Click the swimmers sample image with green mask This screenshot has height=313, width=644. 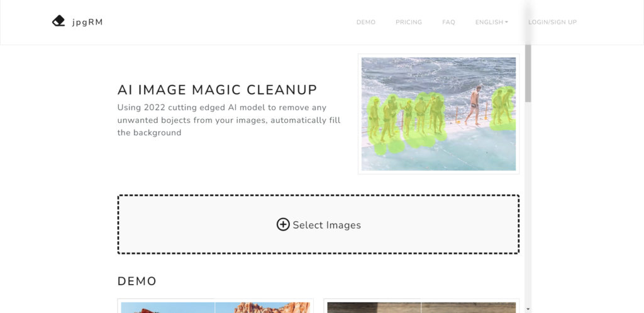click(438, 114)
